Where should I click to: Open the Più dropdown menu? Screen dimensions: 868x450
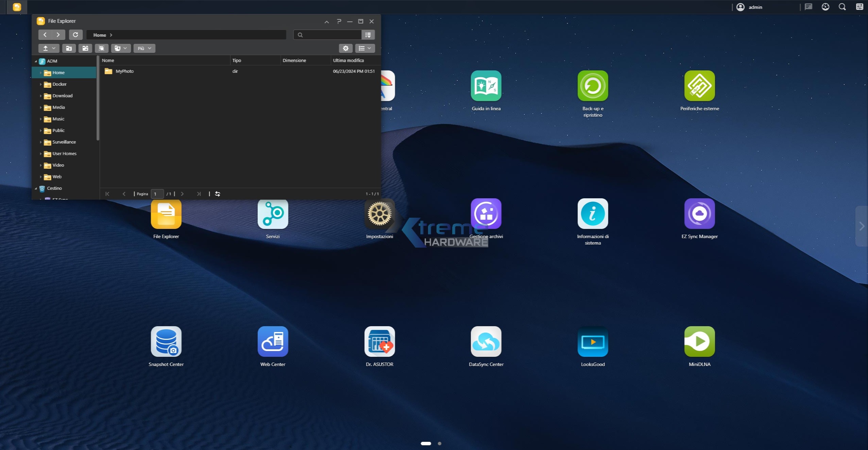pos(144,48)
